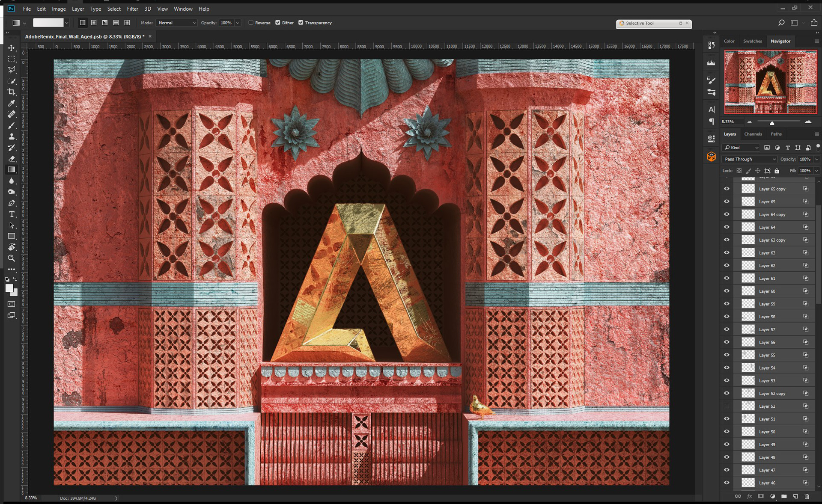
Task: Open the Window menu
Action: click(x=183, y=9)
